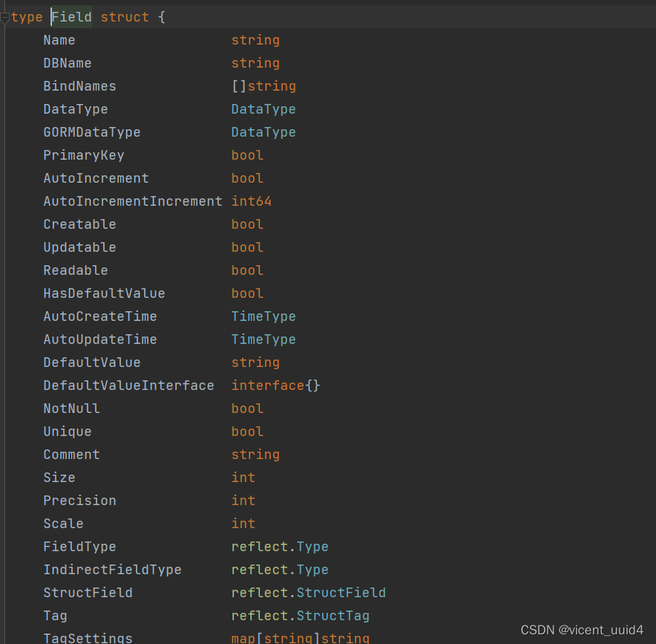Click the NotNull field identifier
The width and height of the screenshot is (656, 644).
point(71,408)
